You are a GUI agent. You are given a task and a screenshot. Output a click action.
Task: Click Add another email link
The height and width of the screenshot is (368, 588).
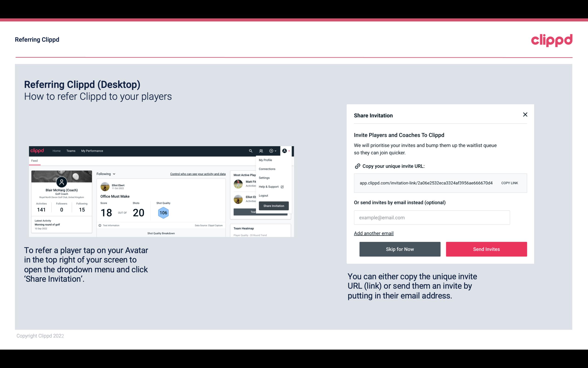374,233
